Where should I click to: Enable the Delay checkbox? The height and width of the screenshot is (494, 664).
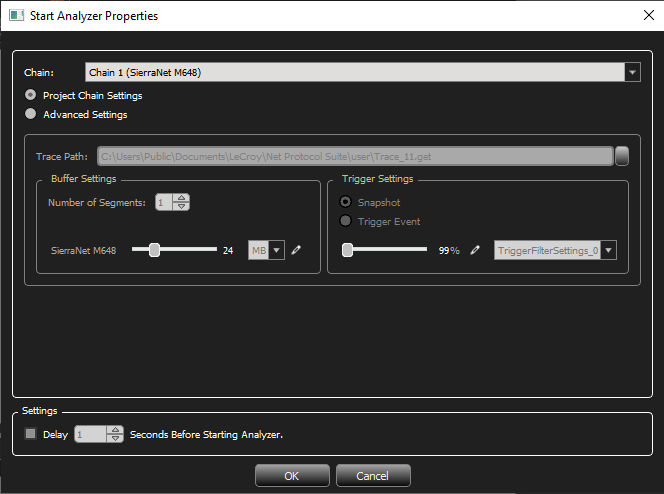tap(30, 434)
